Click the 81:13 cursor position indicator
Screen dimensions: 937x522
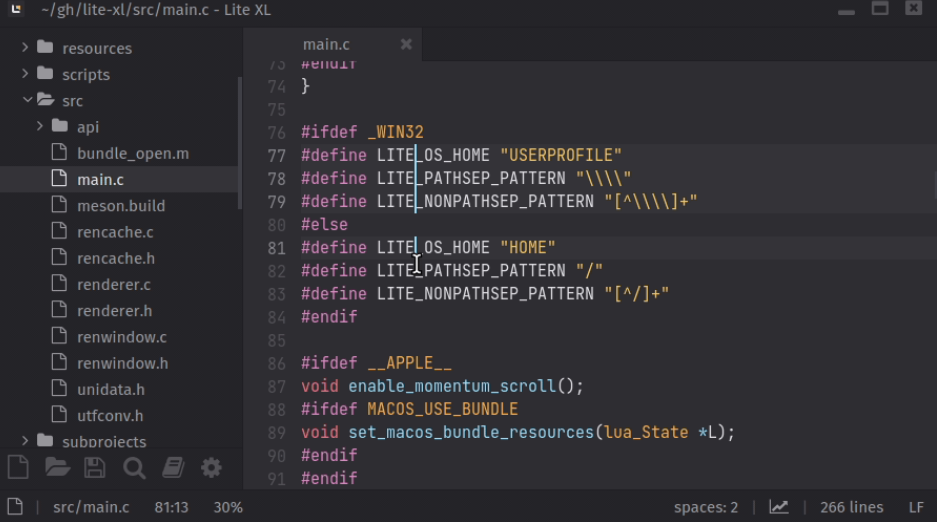[172, 507]
